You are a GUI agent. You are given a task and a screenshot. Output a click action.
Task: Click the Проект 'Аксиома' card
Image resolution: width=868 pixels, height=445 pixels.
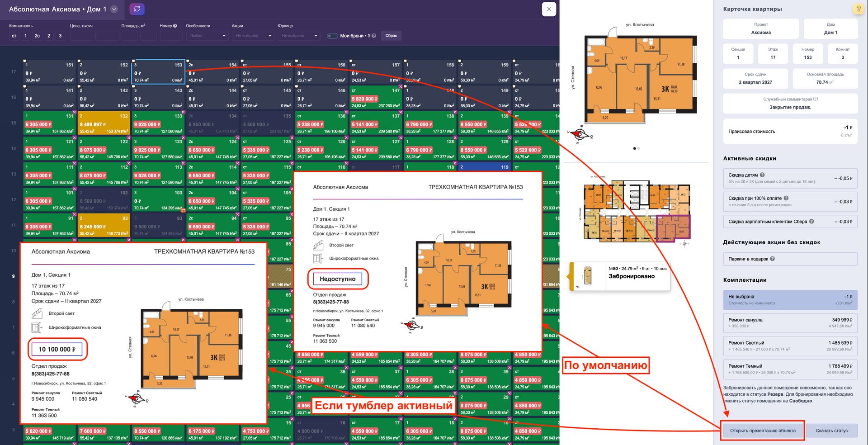761,28
